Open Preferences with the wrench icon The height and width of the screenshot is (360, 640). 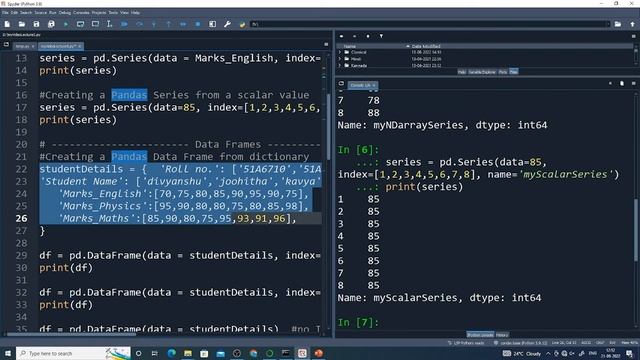pyautogui.click(x=227, y=24)
